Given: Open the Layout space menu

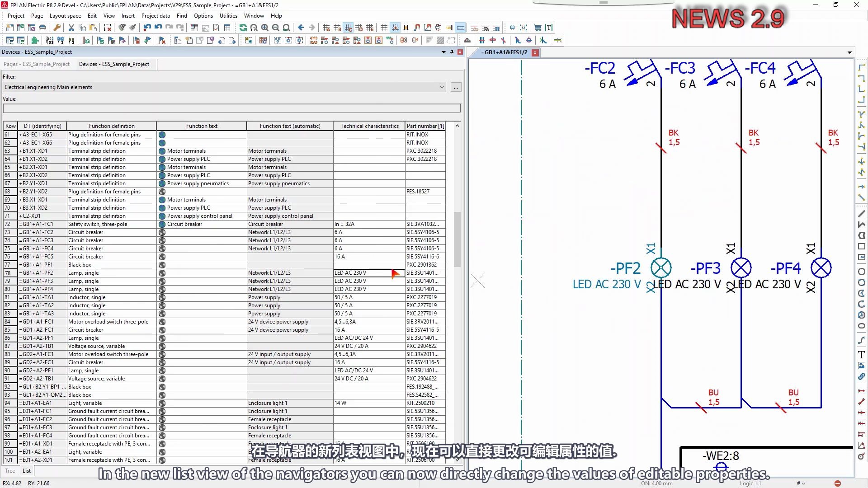Looking at the screenshot, I should 65,16.
